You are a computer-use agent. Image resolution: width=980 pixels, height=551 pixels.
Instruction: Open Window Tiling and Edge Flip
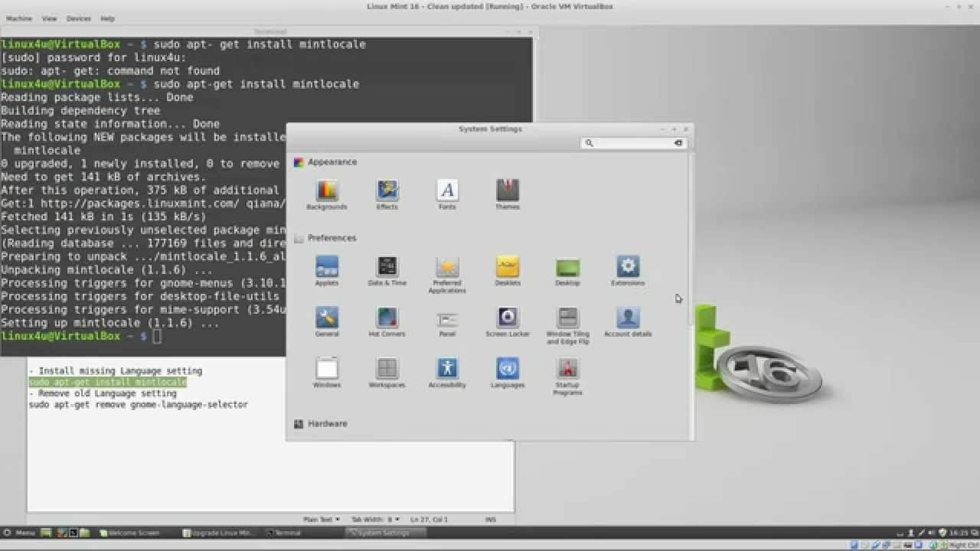tap(567, 326)
